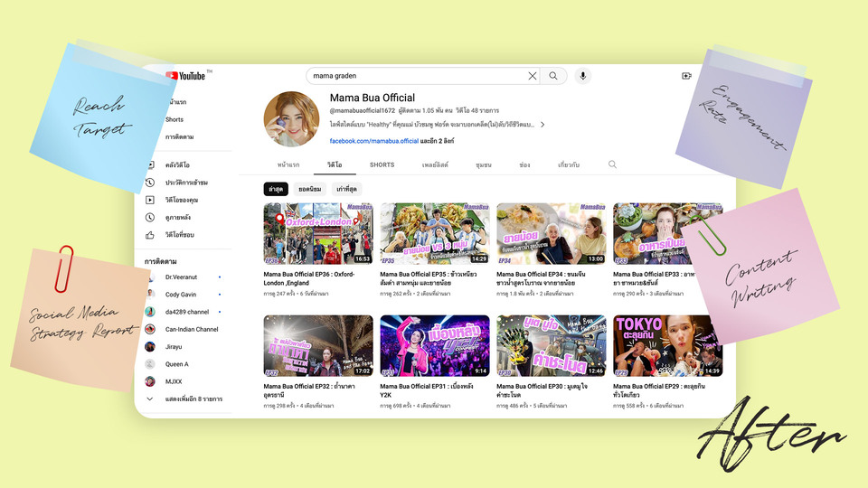Expand channel description with the arrow chevron
The width and height of the screenshot is (868, 488).
pyautogui.click(x=542, y=125)
